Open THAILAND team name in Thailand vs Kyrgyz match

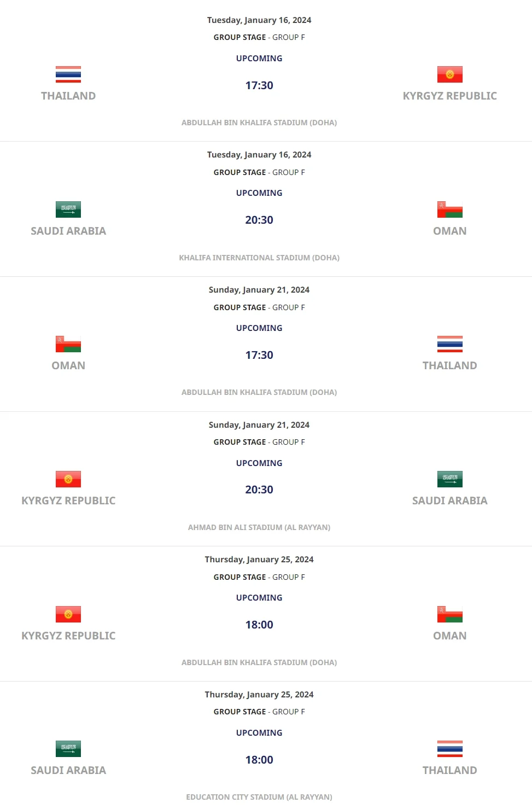pyautogui.click(x=68, y=96)
